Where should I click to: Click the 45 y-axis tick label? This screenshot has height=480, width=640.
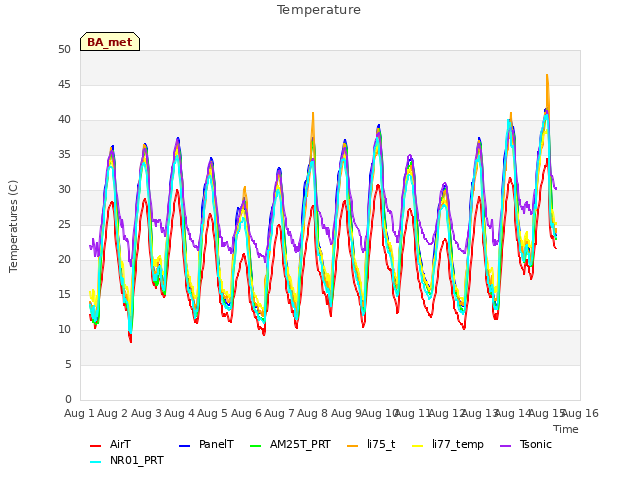(x=64, y=85)
